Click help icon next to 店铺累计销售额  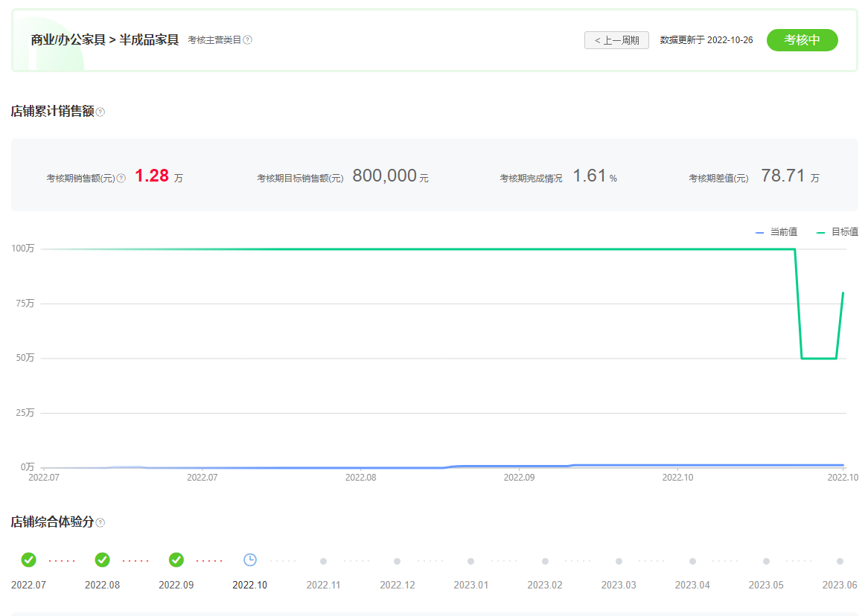pos(100,112)
